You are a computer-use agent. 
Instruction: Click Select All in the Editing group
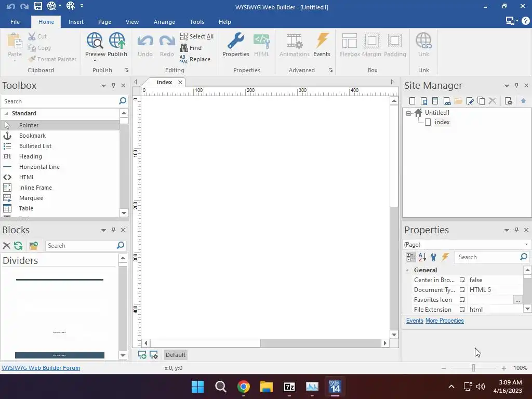pyautogui.click(x=197, y=36)
